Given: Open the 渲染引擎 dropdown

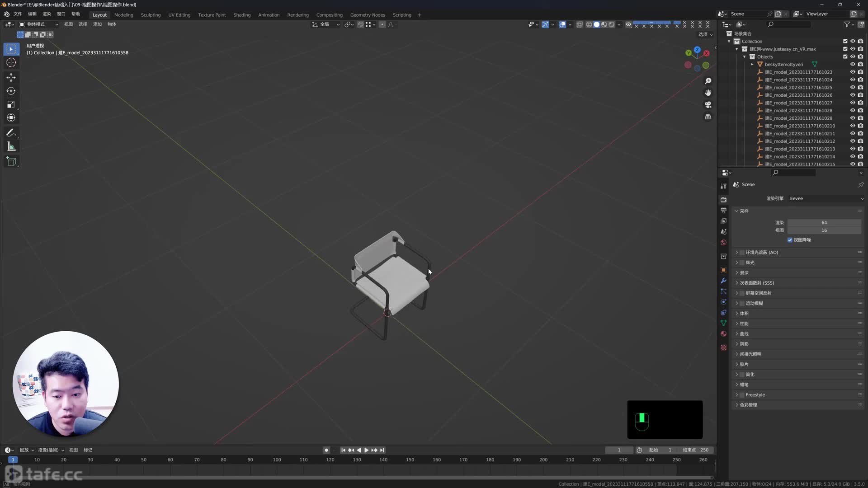Looking at the screenshot, I should [x=825, y=198].
